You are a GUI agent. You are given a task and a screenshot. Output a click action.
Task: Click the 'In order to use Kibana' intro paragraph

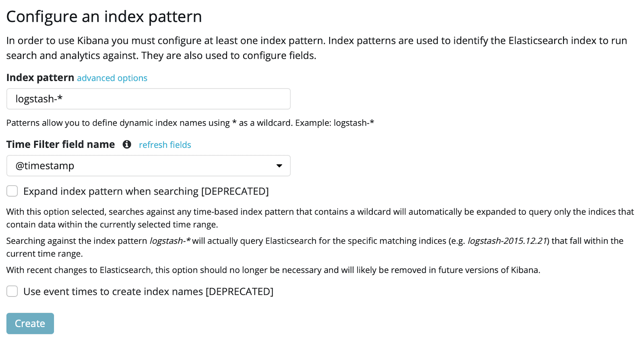(317, 48)
